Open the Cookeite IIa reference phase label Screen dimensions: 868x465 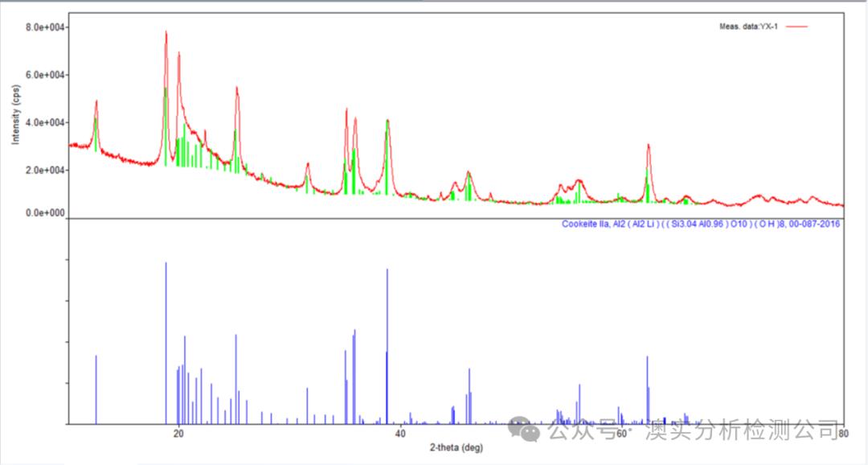700,224
